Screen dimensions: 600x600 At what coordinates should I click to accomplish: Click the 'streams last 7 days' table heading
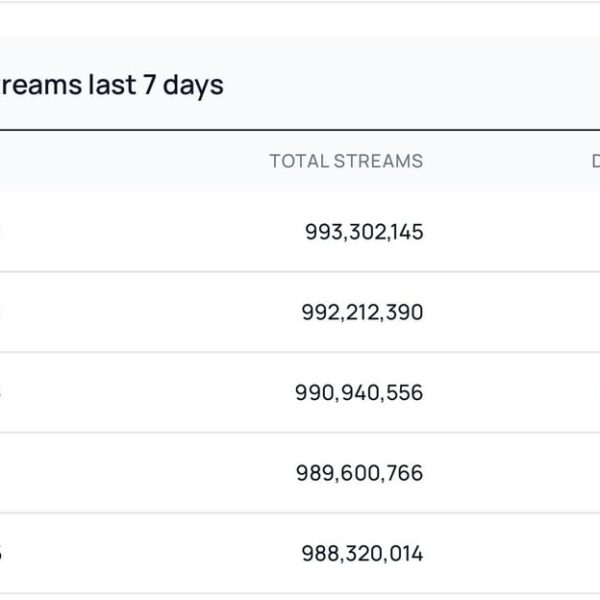coord(110,86)
